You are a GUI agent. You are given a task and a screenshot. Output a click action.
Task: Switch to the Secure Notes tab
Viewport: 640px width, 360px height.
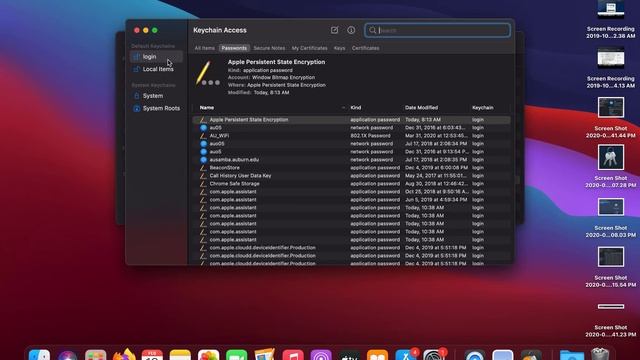pyautogui.click(x=269, y=48)
